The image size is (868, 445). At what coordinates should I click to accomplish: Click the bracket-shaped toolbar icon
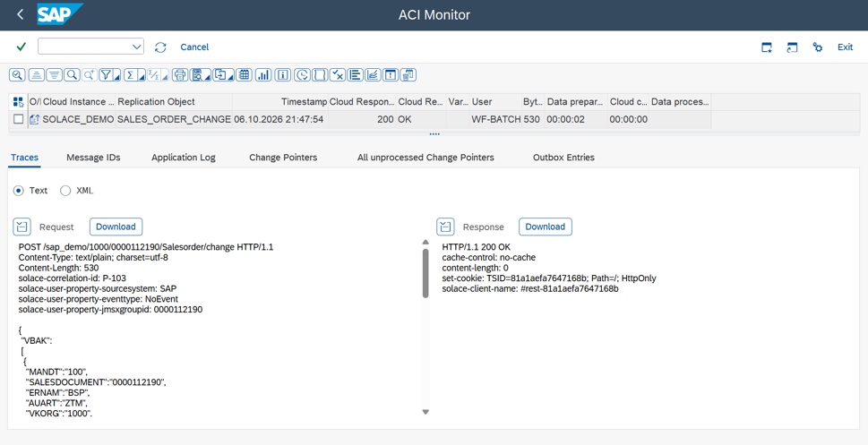pyautogui.click(x=320, y=74)
